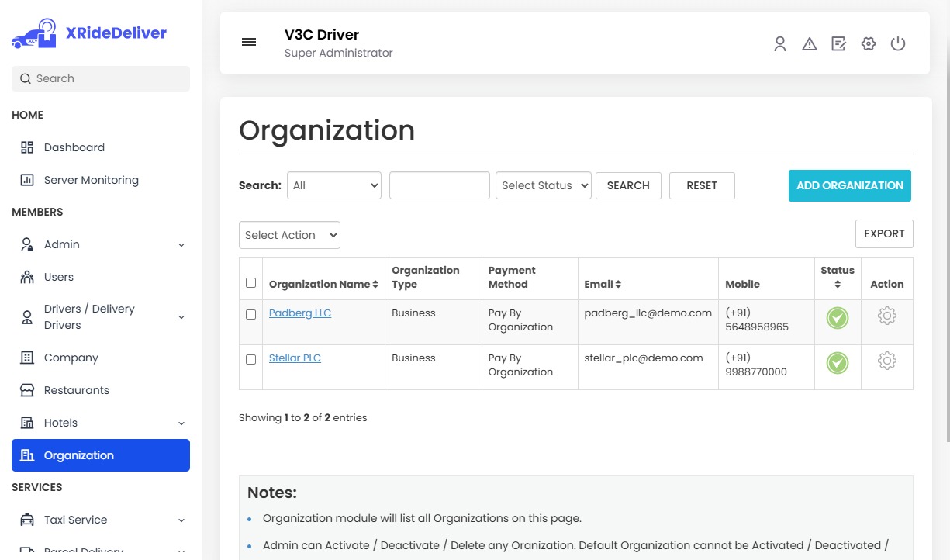Check the checkbox next to Padberg LLC

(x=250, y=315)
